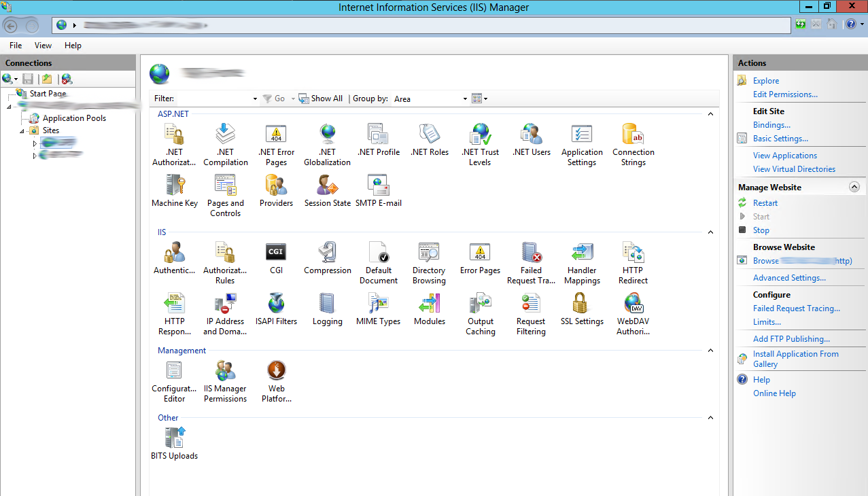Open the Compression feature
The height and width of the screenshot is (496, 868).
click(x=328, y=258)
